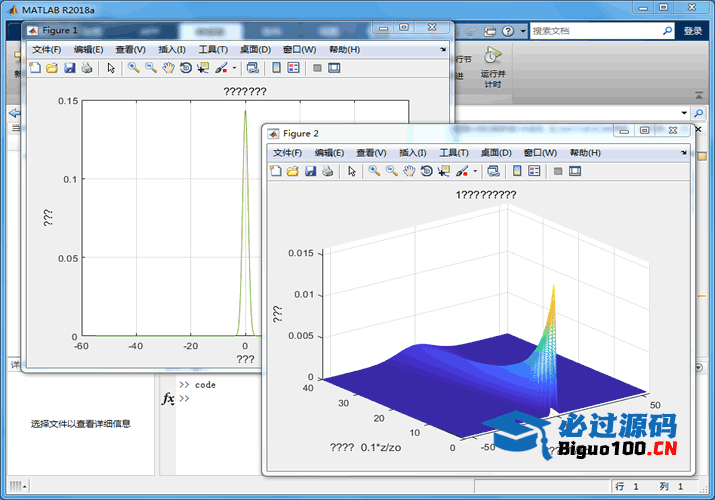Open 文件(F) menu in Figure 1
This screenshot has width=715, height=500.
pyautogui.click(x=47, y=49)
